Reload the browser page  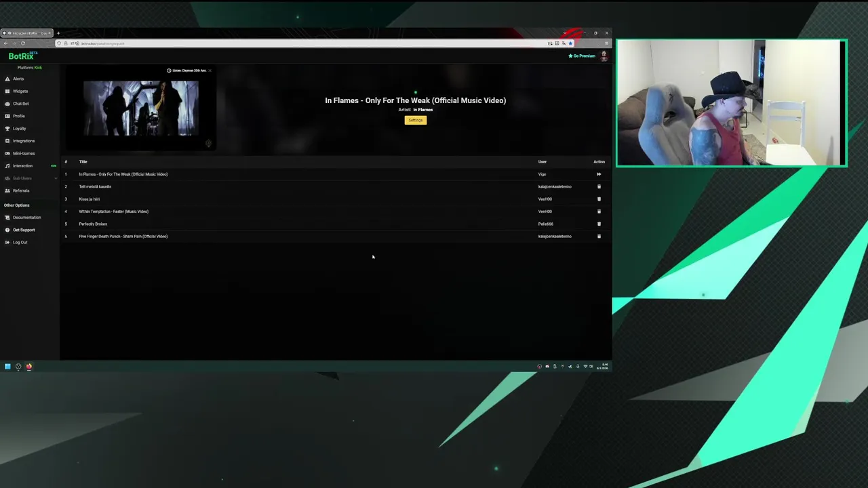(x=23, y=43)
